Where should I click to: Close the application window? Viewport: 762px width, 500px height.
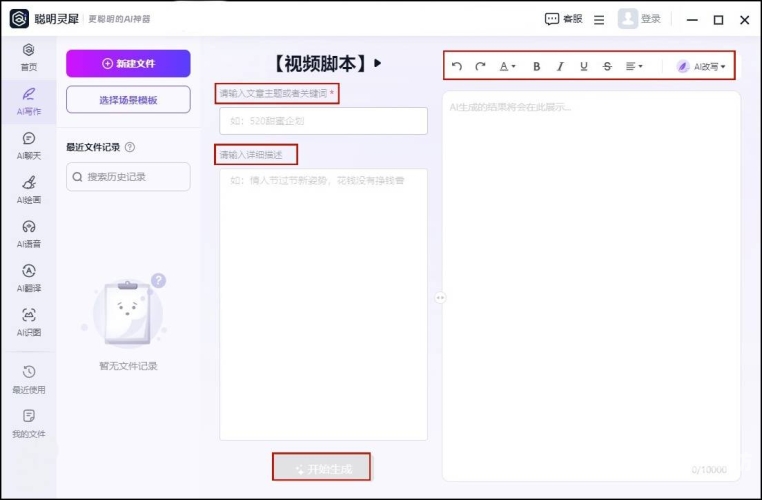(x=745, y=19)
